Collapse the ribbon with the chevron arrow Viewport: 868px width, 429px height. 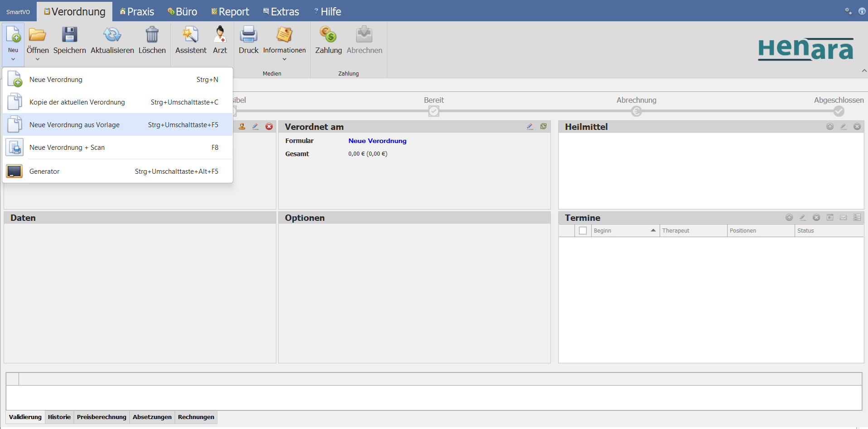(x=864, y=71)
